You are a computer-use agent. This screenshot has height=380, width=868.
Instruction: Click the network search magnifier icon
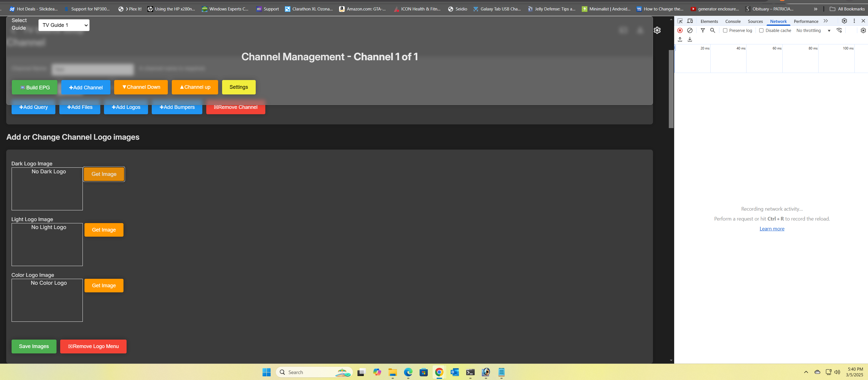(x=712, y=30)
